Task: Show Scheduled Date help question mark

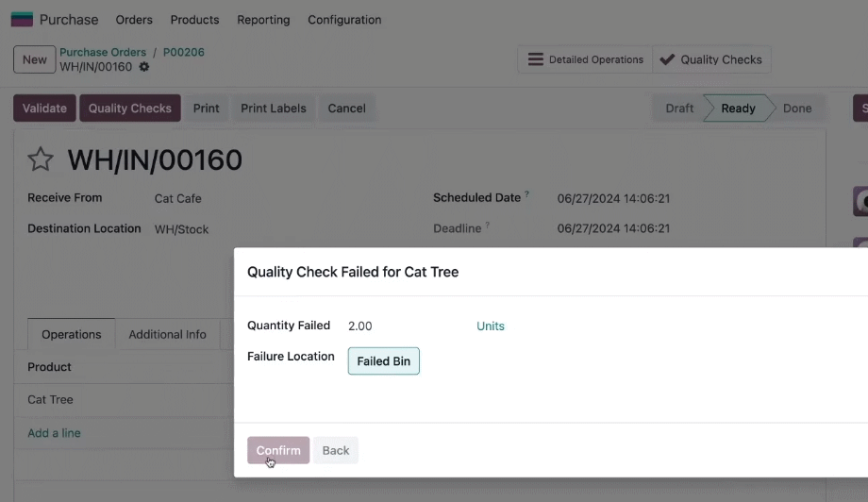Action: pyautogui.click(x=526, y=194)
